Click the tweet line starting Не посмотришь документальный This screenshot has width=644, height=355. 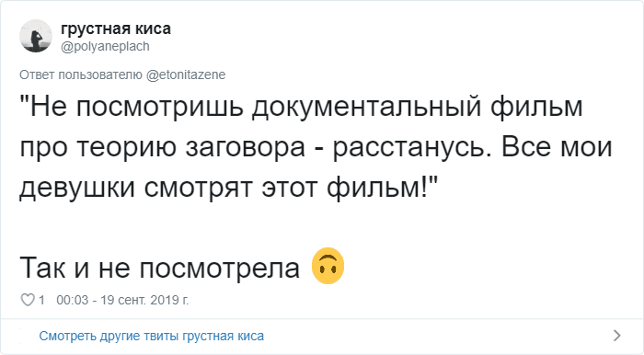[x=301, y=107]
